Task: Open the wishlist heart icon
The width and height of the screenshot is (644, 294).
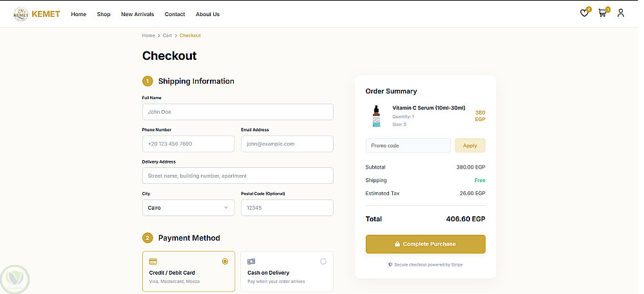Action: pyautogui.click(x=584, y=13)
